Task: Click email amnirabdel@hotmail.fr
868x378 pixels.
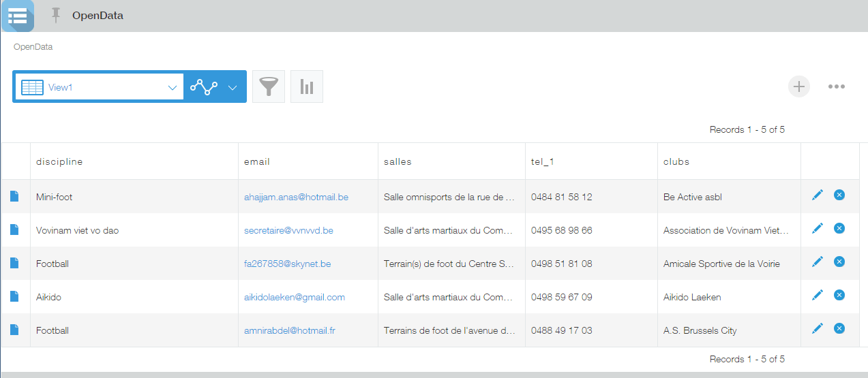Action: [290, 330]
